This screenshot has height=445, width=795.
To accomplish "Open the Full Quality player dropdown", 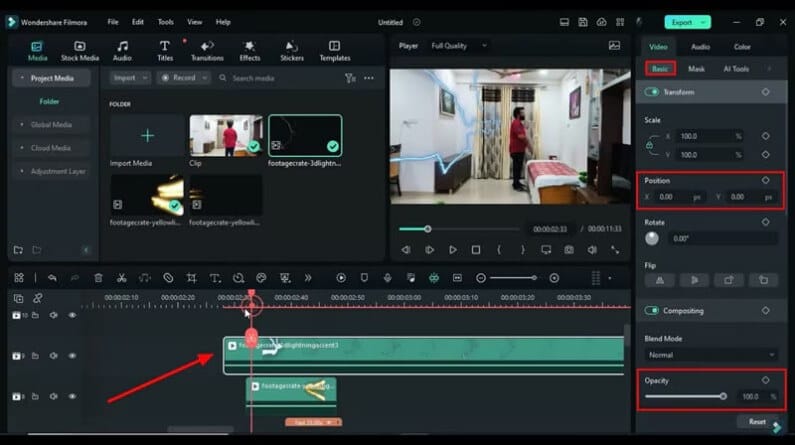I will tap(459, 45).
